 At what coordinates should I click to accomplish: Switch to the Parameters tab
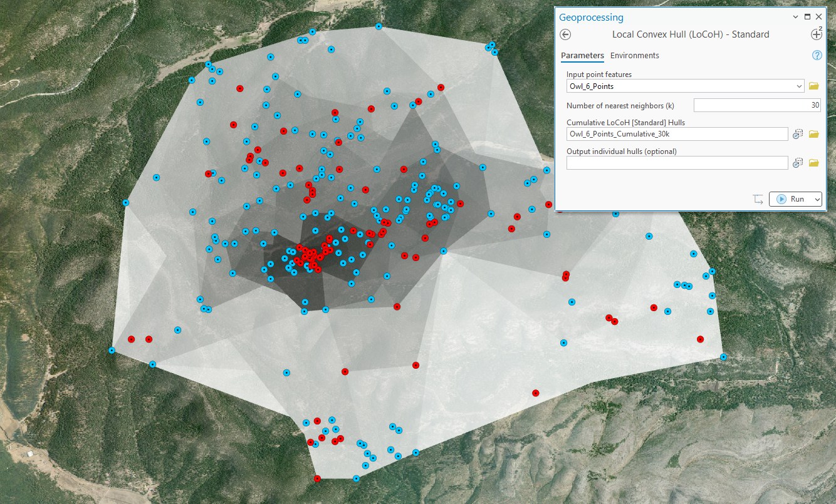point(582,56)
